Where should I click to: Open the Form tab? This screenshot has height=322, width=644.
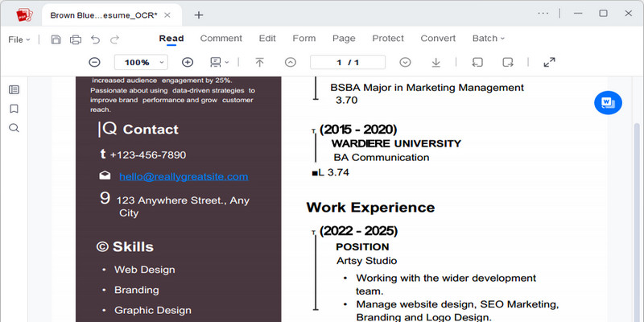click(x=304, y=39)
